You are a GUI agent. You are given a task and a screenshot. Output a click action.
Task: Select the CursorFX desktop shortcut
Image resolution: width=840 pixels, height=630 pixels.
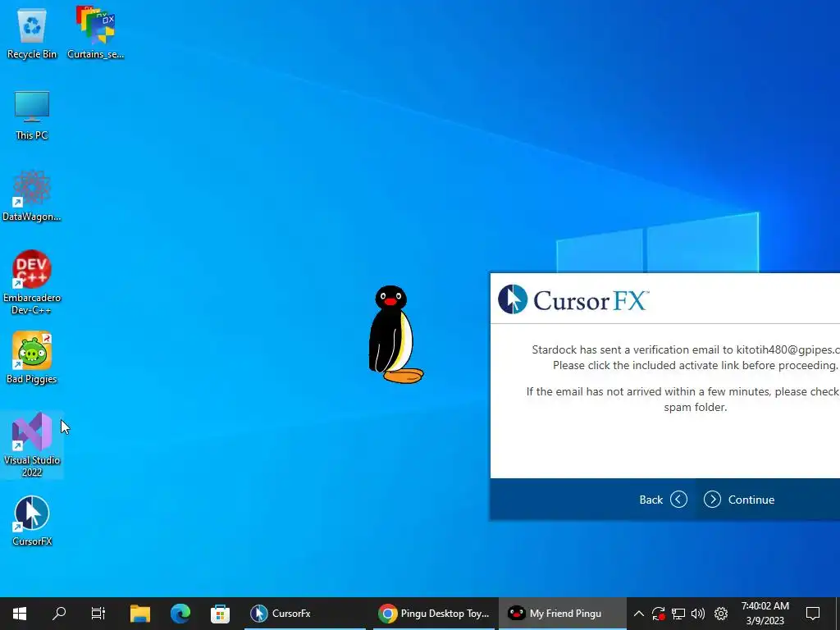pyautogui.click(x=32, y=521)
